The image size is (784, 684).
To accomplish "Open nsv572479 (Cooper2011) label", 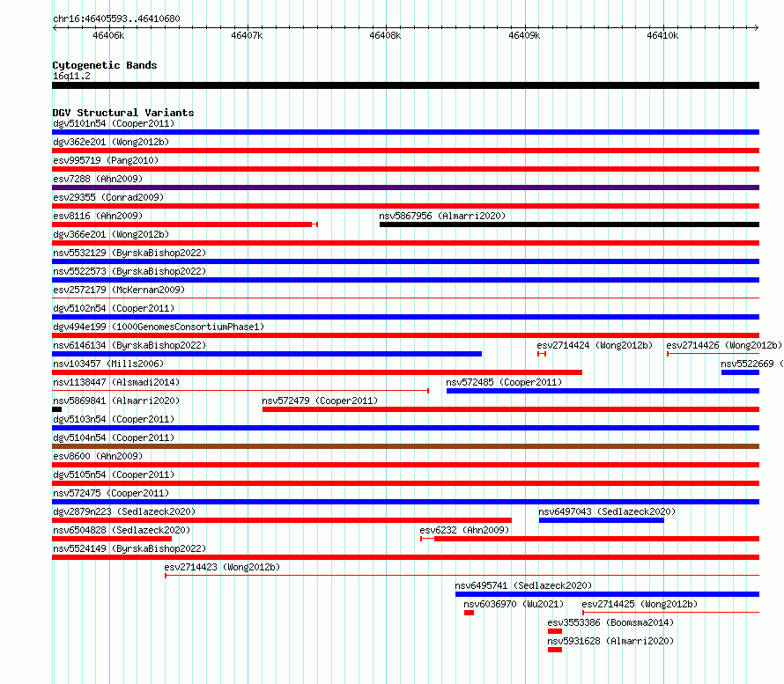I will pyautogui.click(x=320, y=401).
